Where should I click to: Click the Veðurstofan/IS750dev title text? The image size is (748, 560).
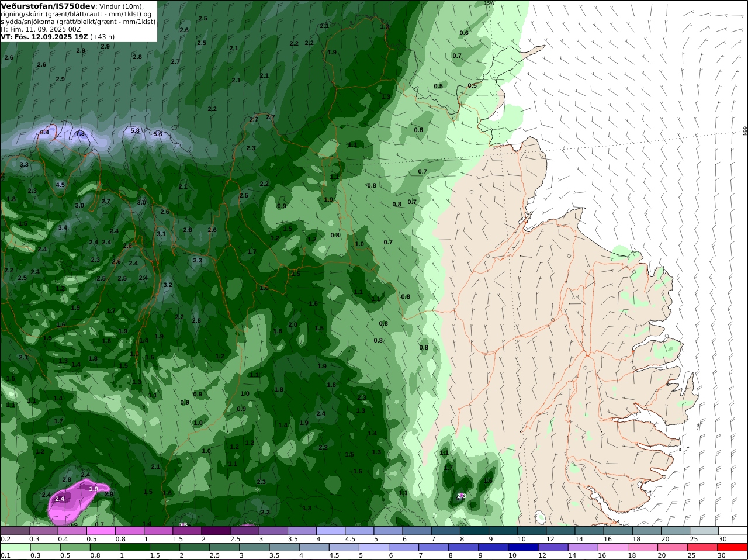(x=48, y=6)
